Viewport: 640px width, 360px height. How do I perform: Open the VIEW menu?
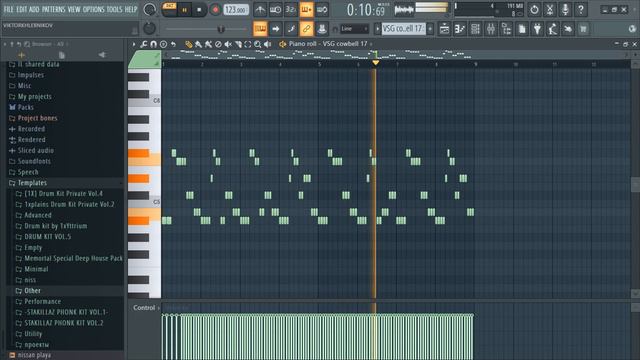tap(74, 9)
